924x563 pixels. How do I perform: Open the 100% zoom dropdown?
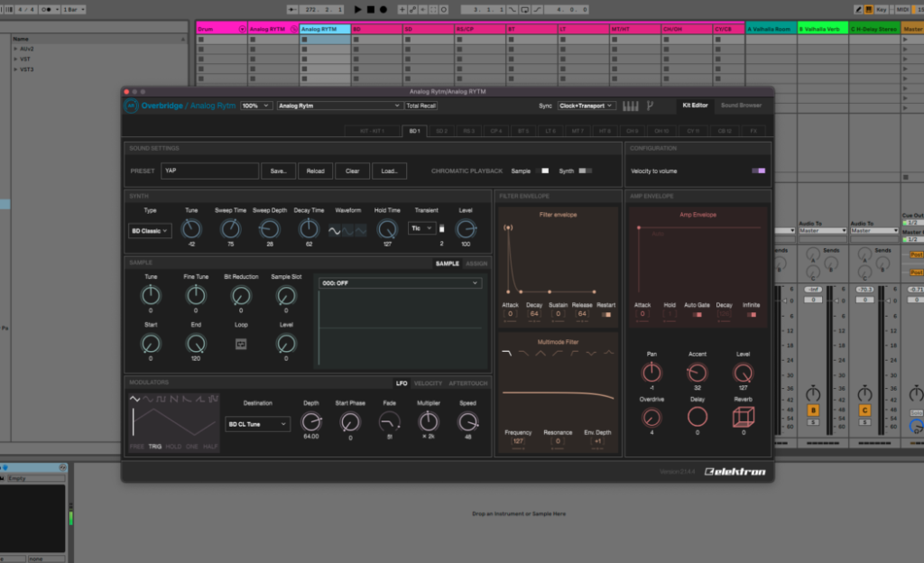tap(255, 106)
